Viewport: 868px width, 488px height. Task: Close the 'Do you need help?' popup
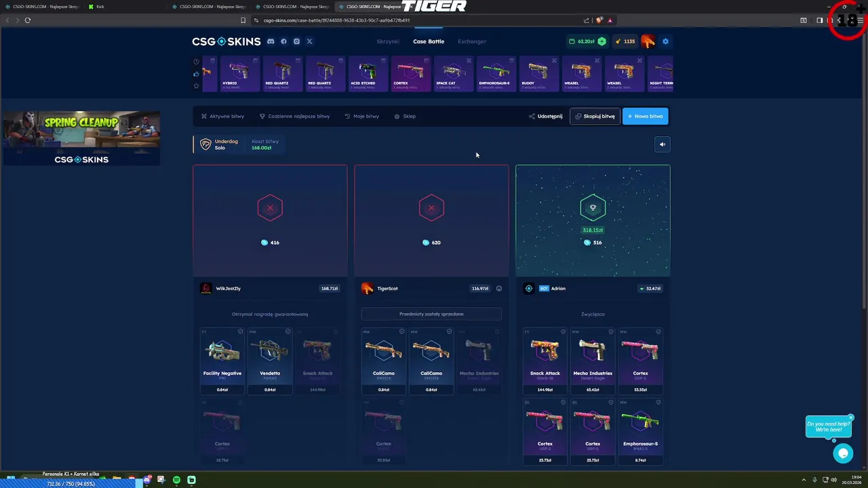pyautogui.click(x=850, y=417)
